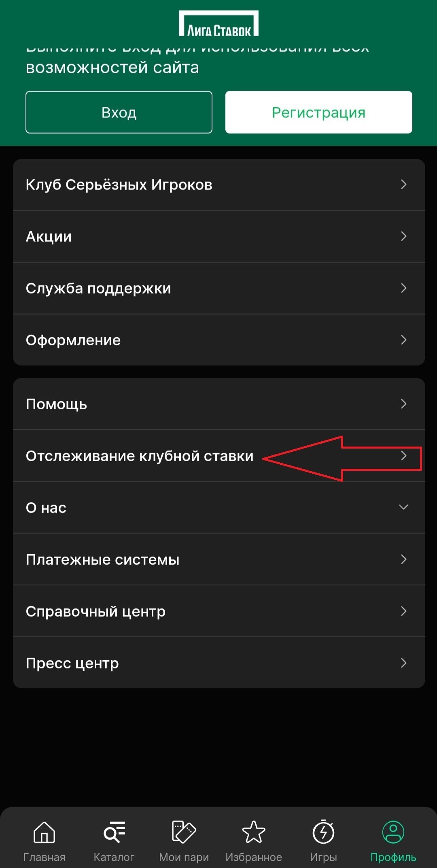Tap the Лига Ставок logo
437x868 pixels.
[219, 23]
